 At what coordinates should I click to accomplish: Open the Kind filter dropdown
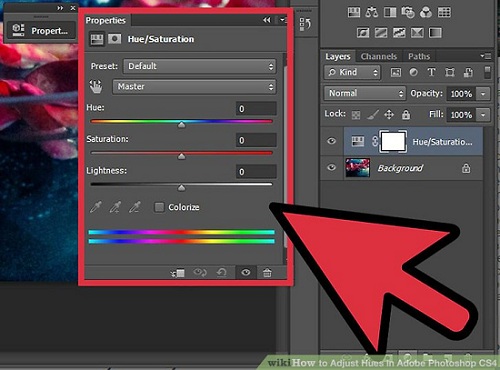tap(352, 72)
